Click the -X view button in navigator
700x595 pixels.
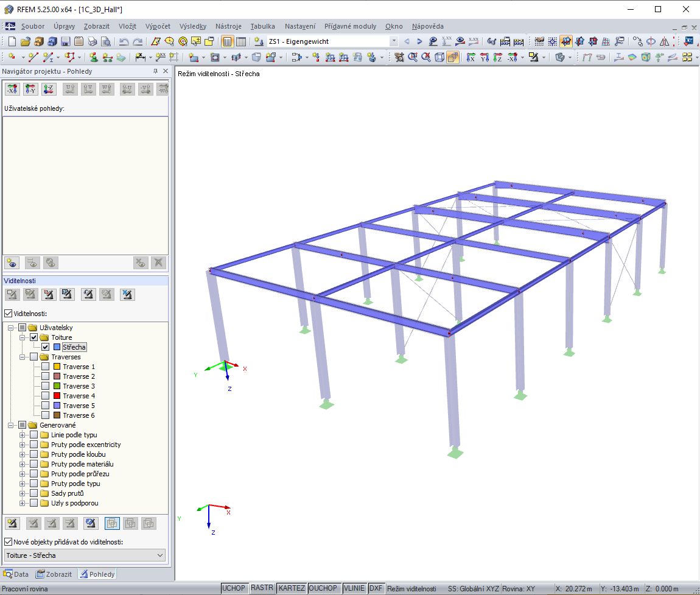point(12,89)
